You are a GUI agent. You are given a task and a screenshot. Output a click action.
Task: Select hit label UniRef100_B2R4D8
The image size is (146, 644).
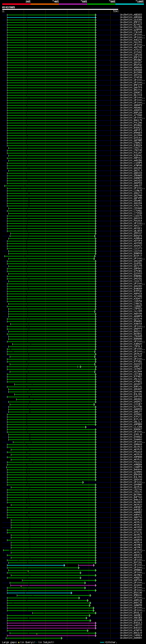[131, 70]
